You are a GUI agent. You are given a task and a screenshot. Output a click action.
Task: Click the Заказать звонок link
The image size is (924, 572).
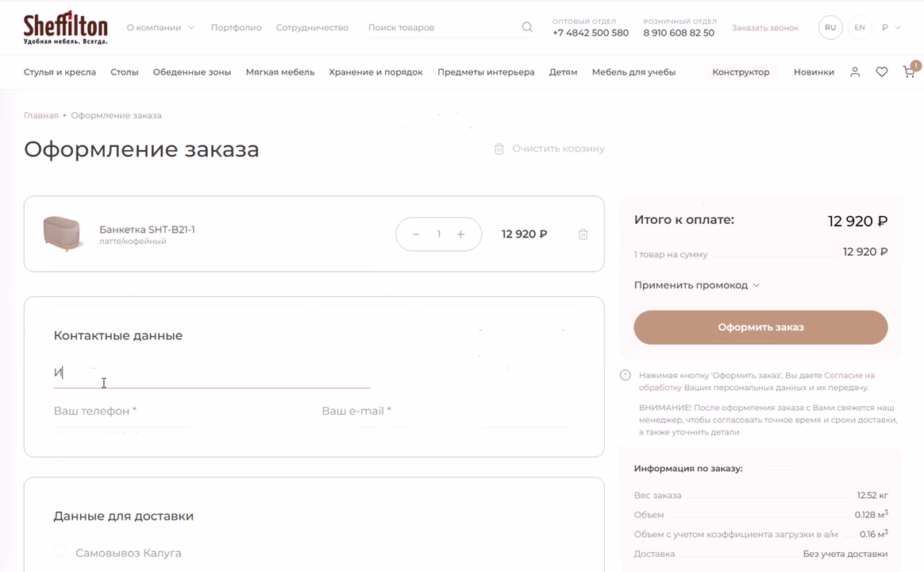pos(765,27)
